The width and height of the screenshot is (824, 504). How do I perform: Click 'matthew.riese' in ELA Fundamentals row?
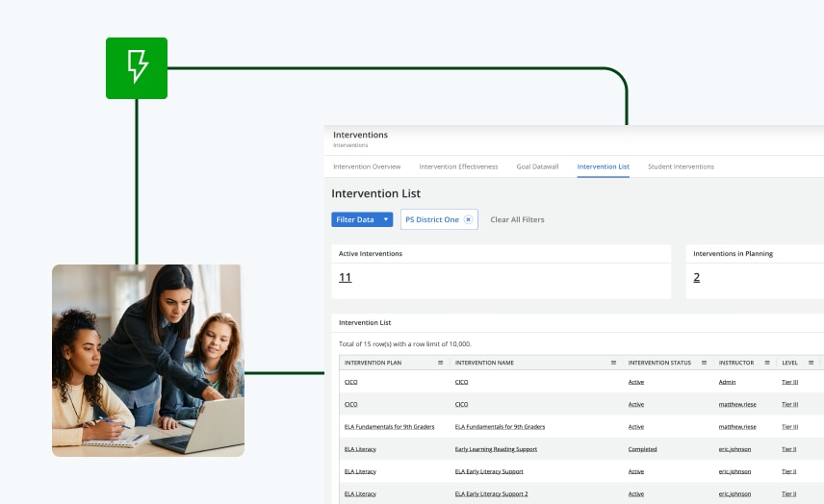pos(737,427)
